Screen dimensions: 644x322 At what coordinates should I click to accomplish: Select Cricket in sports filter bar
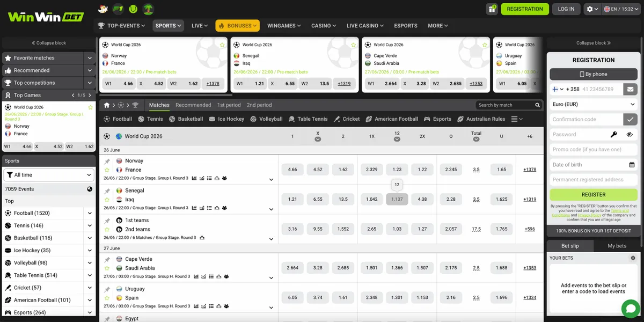[347, 119]
